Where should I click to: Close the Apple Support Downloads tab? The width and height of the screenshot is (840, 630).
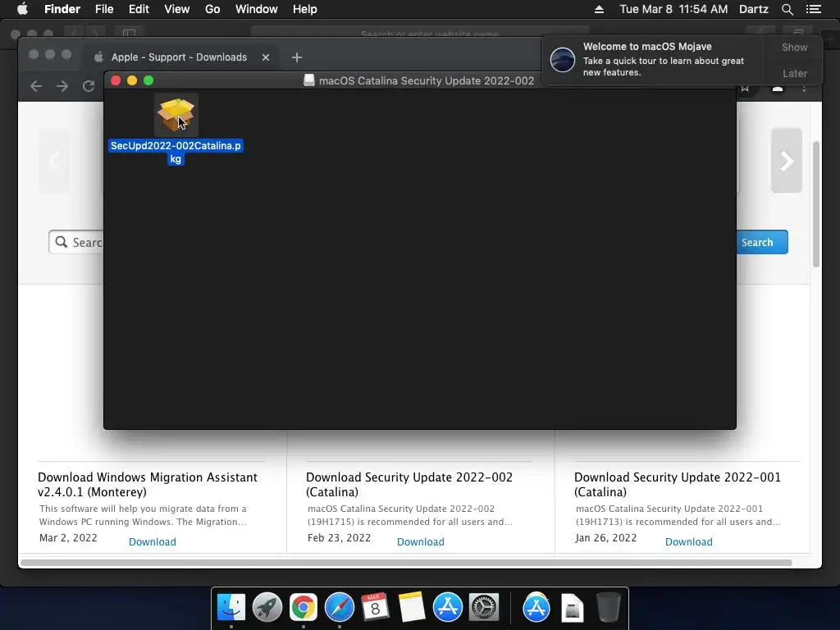pyautogui.click(x=266, y=57)
